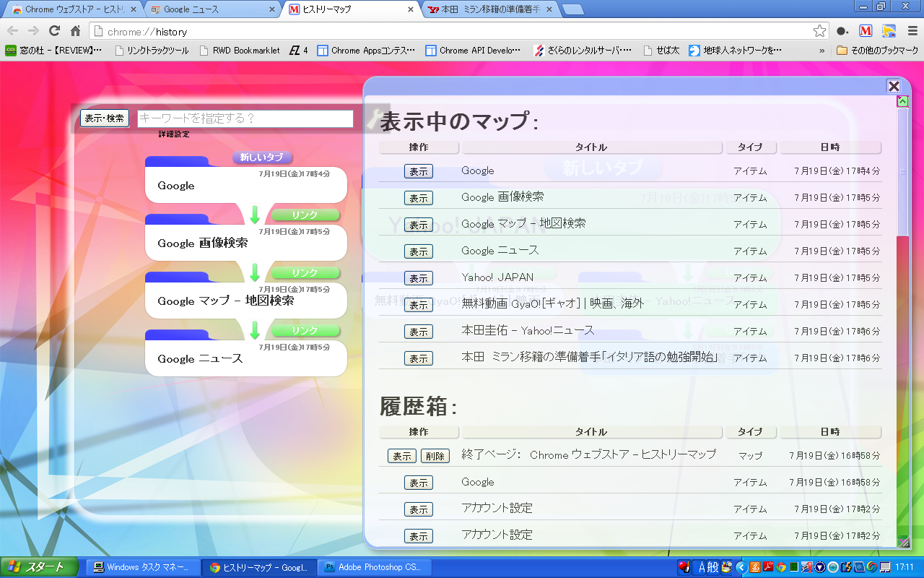This screenshot has width=924, height=578.
Task: Select the Google ニュース card in the map
Action: 246,358
